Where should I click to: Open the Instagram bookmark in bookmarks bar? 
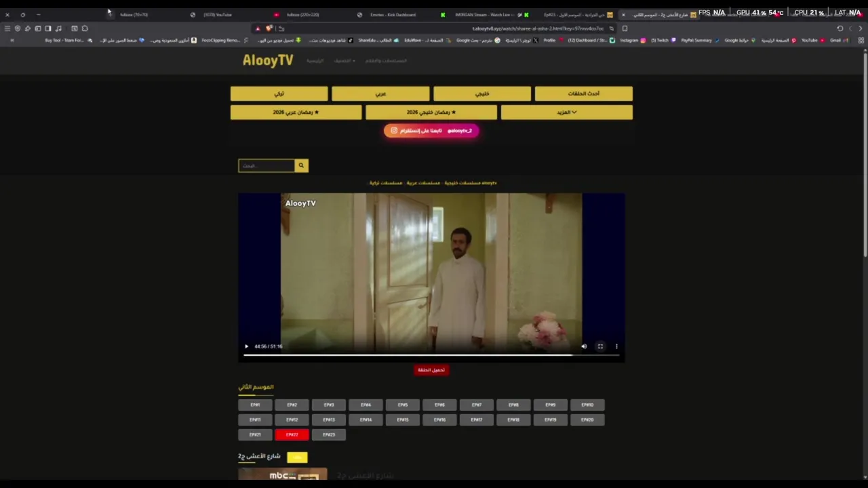[633, 40]
